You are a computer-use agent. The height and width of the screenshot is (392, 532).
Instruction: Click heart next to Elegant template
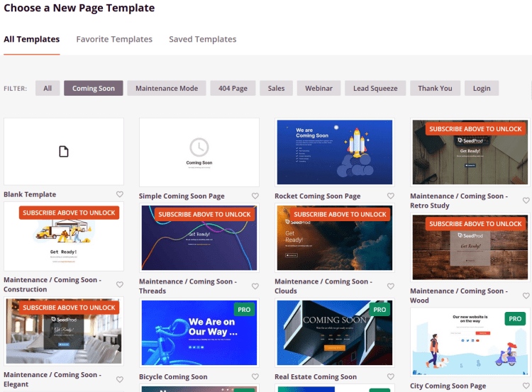120,379
